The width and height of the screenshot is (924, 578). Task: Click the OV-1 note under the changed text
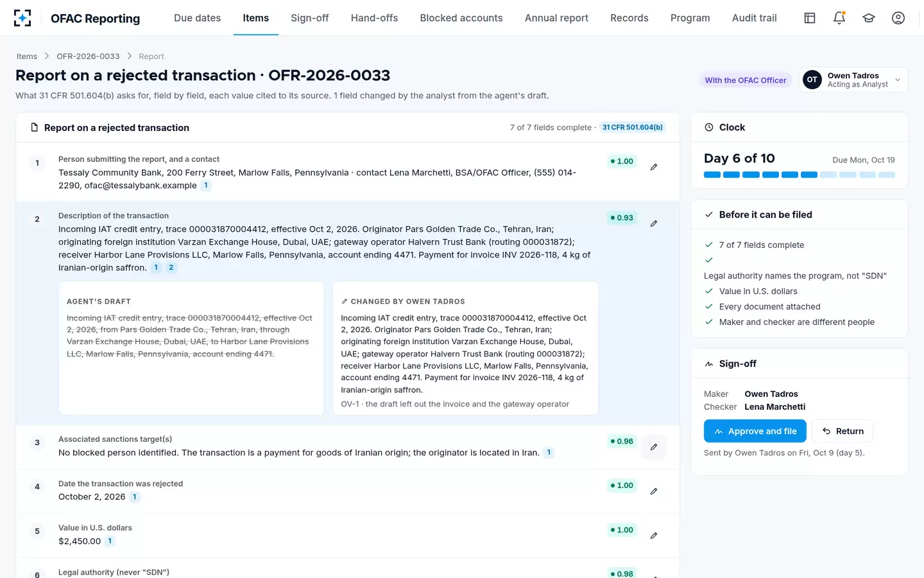pyautogui.click(x=455, y=404)
